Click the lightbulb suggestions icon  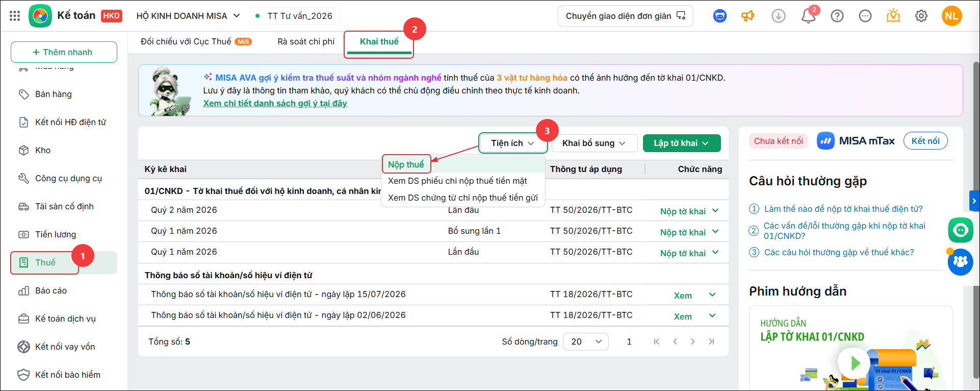click(893, 16)
